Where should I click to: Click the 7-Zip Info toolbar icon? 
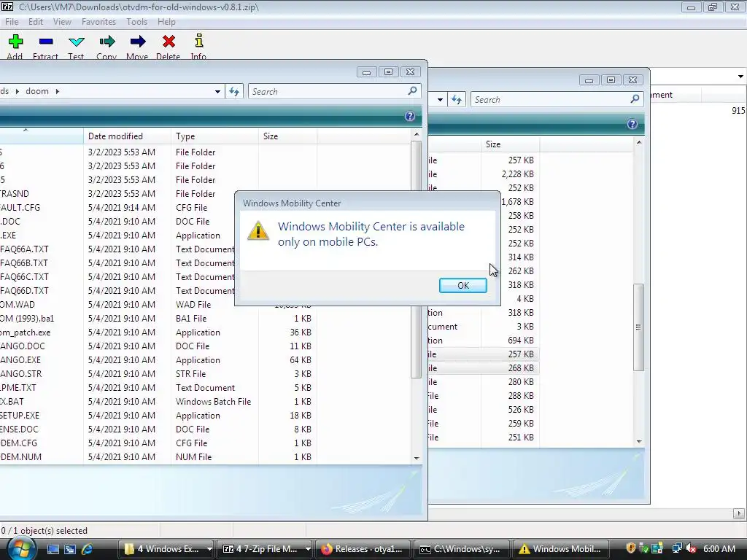[x=199, y=41]
